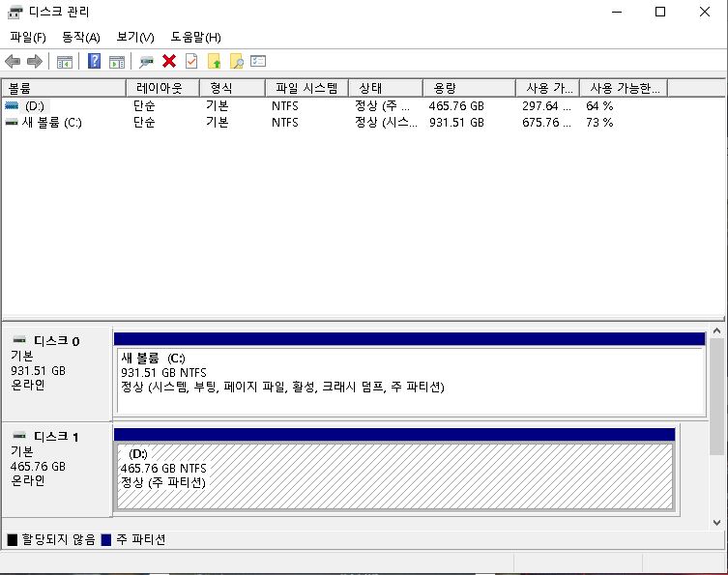
Task: Click the Disk Management title bar app icon
Action: point(15,12)
